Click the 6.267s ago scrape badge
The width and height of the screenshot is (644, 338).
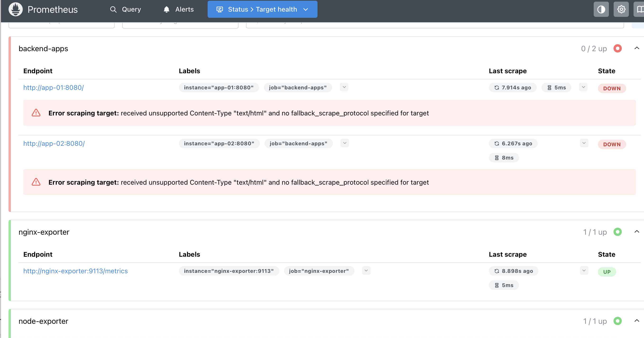513,143
